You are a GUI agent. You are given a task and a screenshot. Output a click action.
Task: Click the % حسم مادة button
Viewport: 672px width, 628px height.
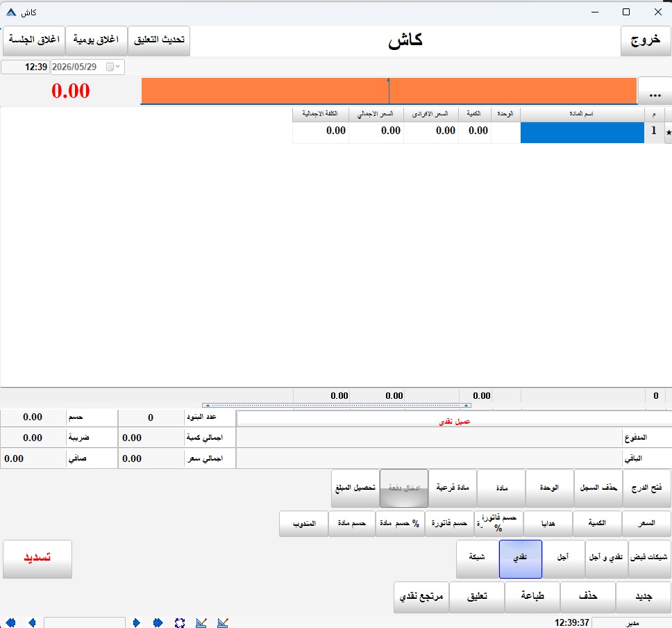click(x=400, y=524)
